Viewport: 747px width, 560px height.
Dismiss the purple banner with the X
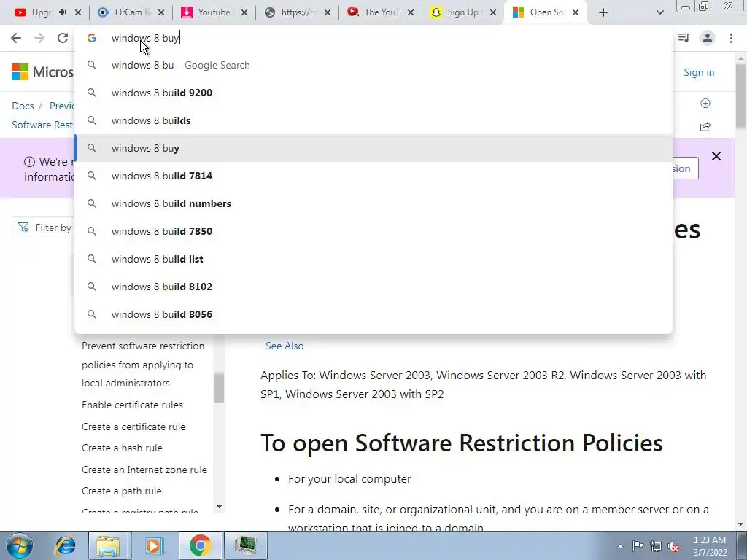(716, 156)
